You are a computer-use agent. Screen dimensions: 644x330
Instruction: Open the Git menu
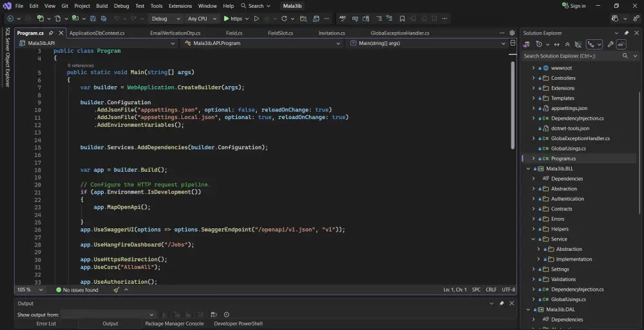coord(65,6)
